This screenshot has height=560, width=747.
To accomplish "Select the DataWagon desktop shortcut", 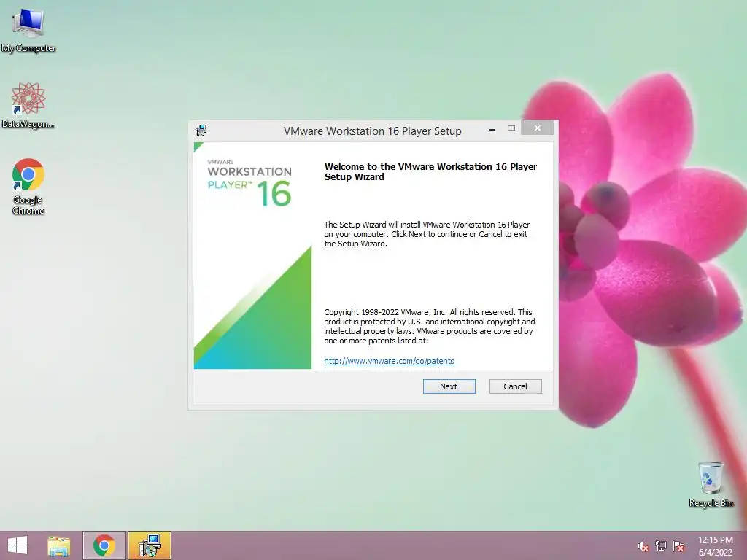I will [28, 106].
